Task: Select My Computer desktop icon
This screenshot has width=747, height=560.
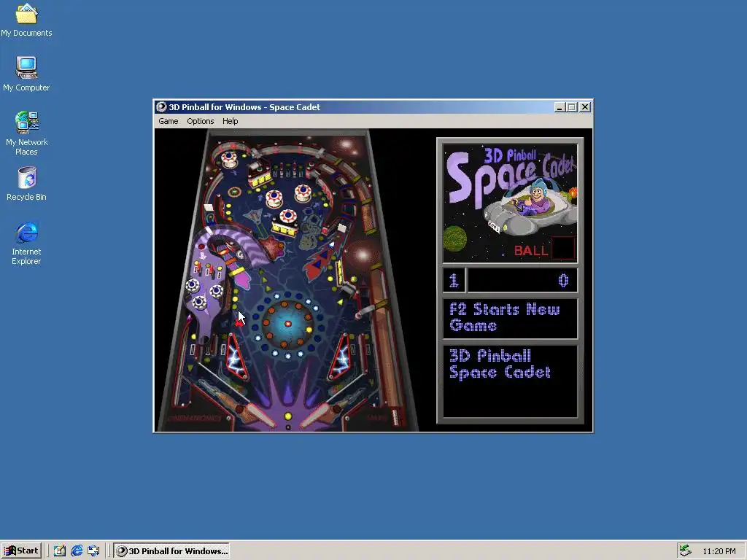Action: [x=26, y=74]
